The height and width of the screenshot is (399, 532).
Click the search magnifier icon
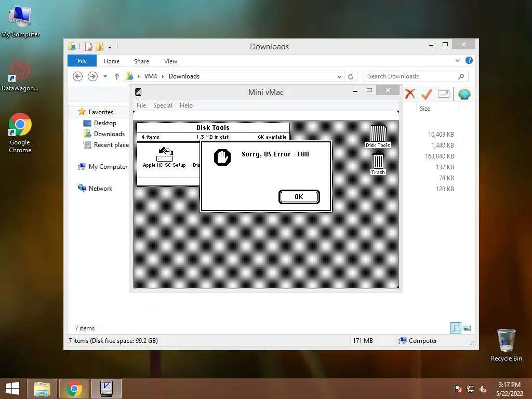pyautogui.click(x=461, y=76)
